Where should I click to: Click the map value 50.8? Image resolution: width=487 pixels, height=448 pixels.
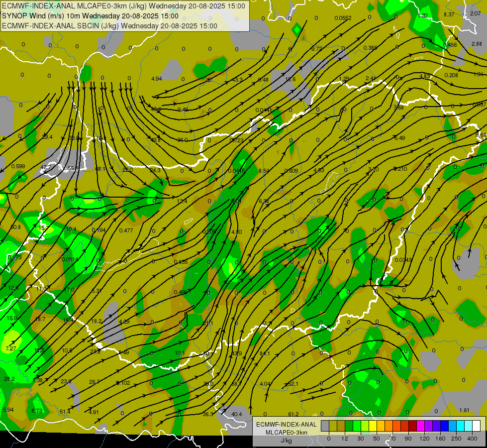click(15, 227)
